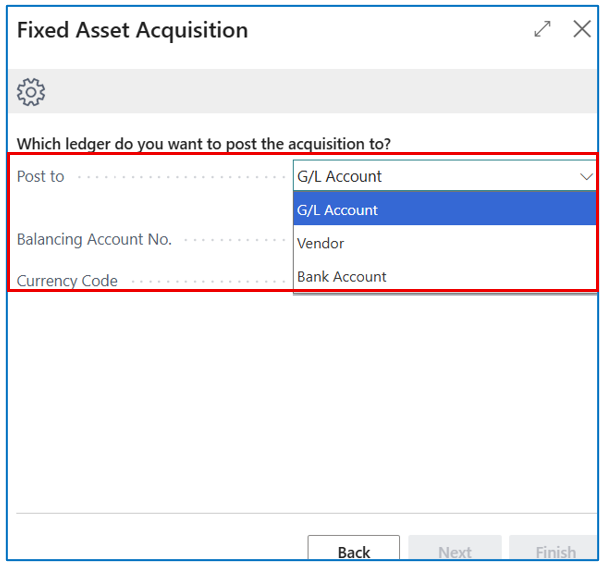Click the empty white area of the wizard page
Screen dimensions: 604x565
click(300, 400)
